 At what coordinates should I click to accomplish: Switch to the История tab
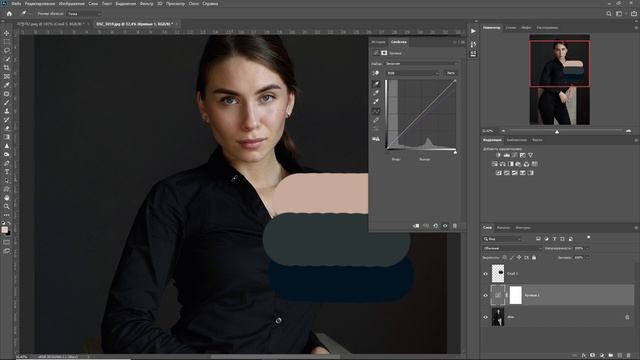(x=378, y=42)
